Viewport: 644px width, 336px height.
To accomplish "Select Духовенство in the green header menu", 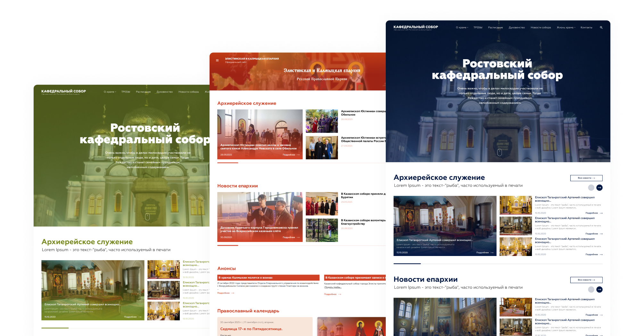I will coord(165,92).
